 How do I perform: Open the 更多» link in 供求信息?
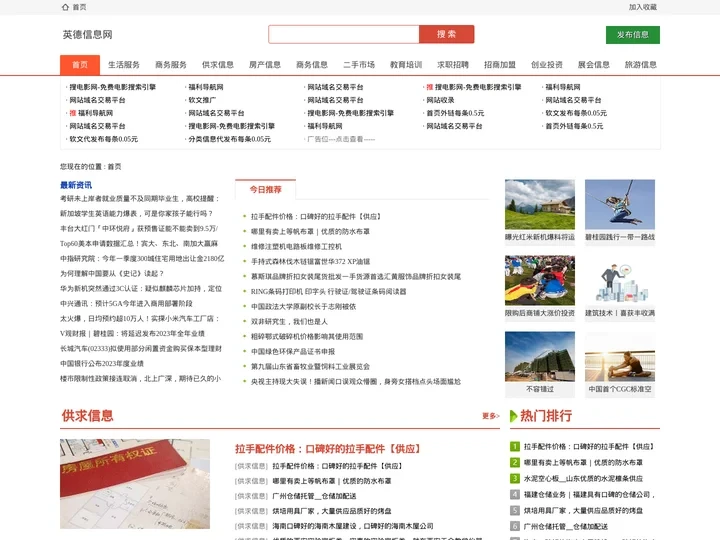[x=490, y=416]
